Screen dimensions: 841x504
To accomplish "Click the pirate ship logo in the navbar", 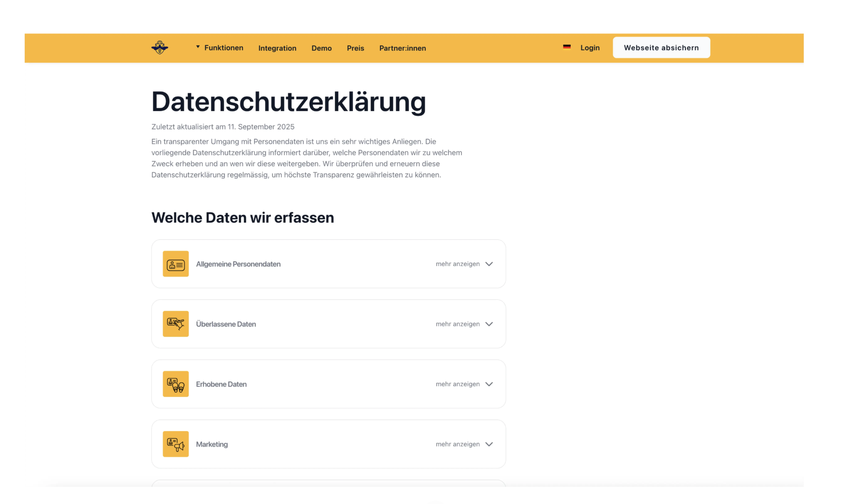I will [x=160, y=47].
